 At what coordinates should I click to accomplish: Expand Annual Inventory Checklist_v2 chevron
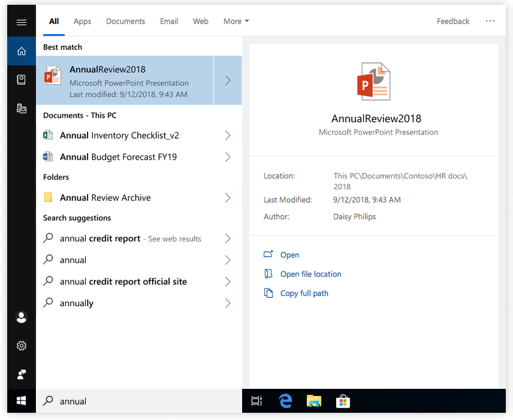(x=228, y=135)
